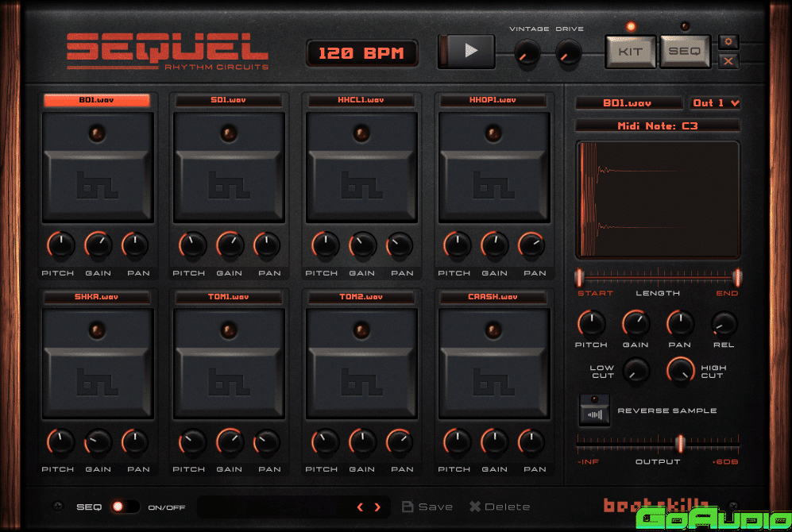Click the BD1.wav pad GAIN knob
Screen dimensions: 792x532
tap(98, 245)
